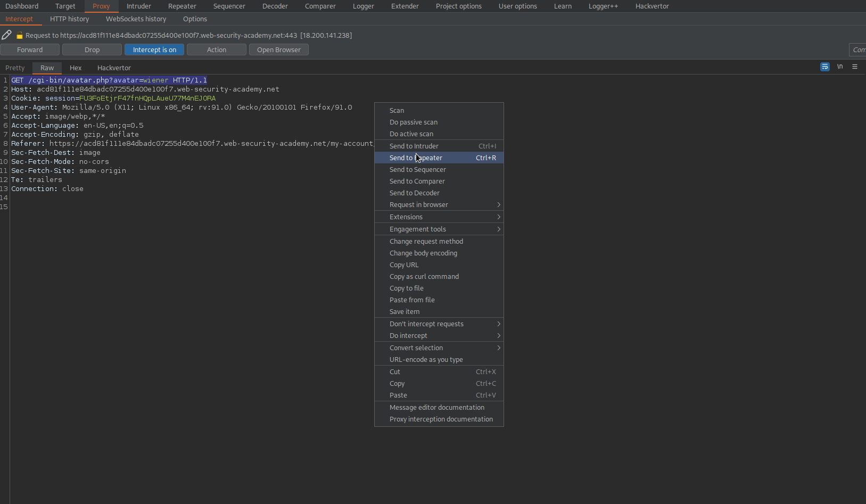Screen dimensions: 866x504
Task: Open Proxy interception documentation
Action: [x=439, y=419]
